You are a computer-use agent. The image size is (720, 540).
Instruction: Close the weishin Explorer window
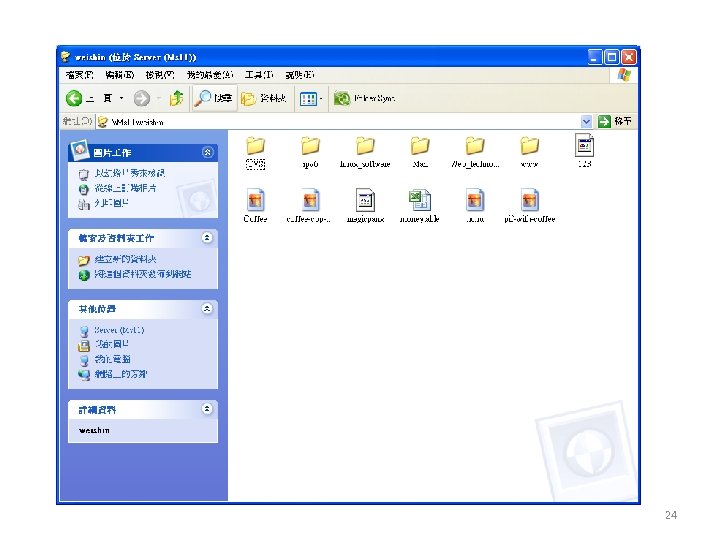pos(629,57)
